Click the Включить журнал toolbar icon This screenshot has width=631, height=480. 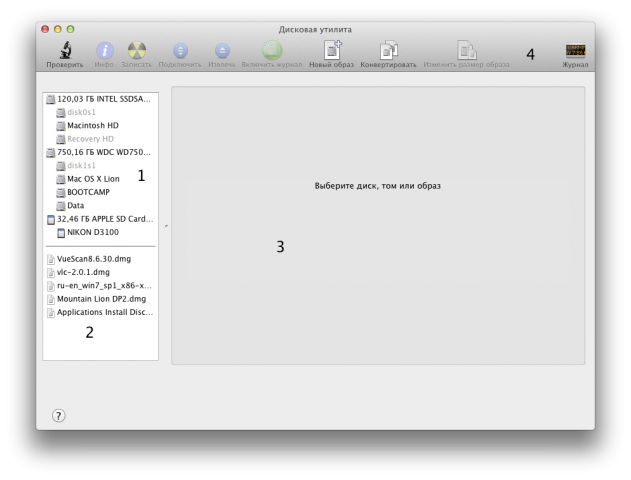[271, 50]
